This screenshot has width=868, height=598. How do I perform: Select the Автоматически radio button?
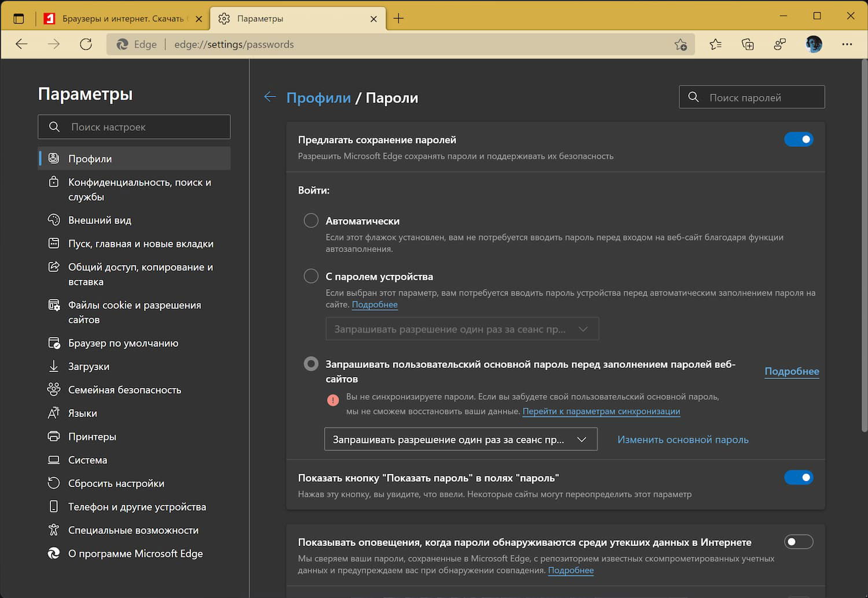click(x=311, y=220)
